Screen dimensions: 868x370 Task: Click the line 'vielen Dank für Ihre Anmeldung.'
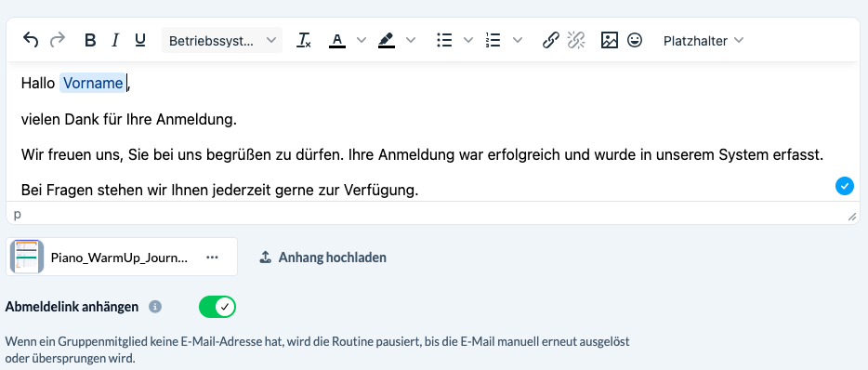click(x=129, y=119)
